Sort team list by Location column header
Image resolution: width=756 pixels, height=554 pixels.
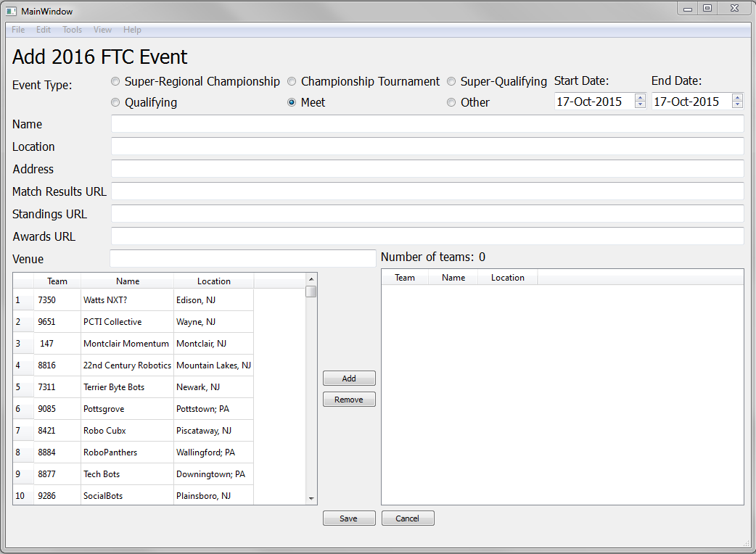click(213, 281)
